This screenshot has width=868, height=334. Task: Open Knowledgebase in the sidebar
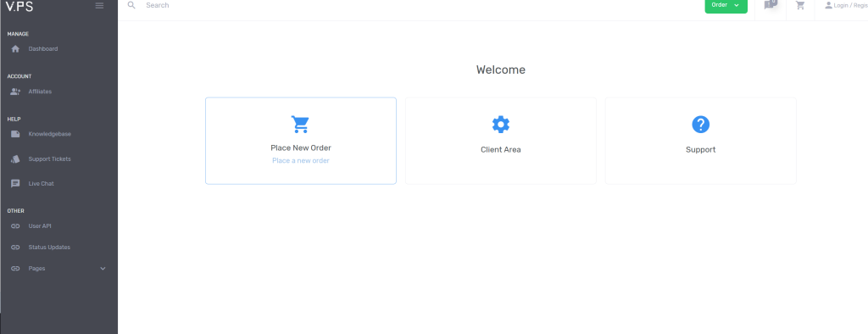[x=50, y=134]
